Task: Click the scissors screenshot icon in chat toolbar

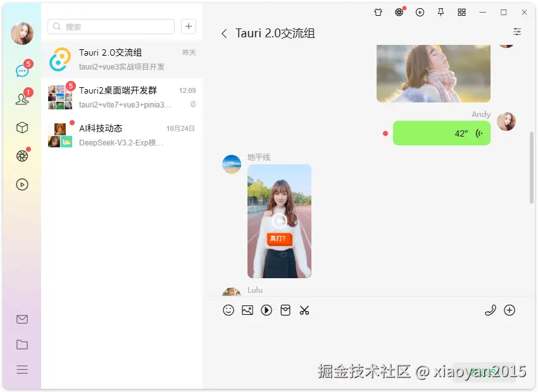Action: tap(304, 310)
